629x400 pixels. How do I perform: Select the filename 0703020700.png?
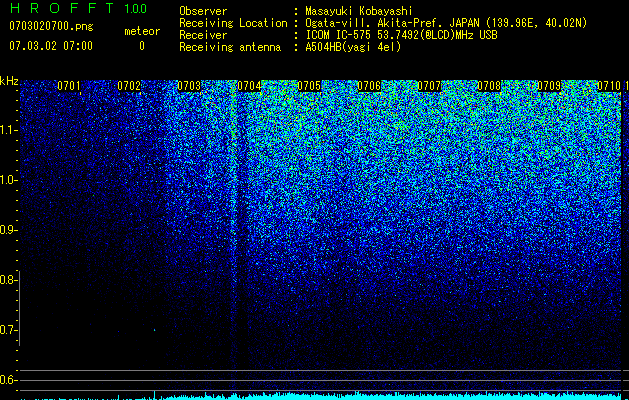click(51, 27)
